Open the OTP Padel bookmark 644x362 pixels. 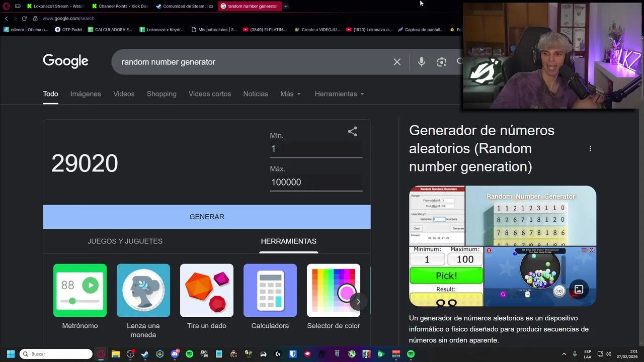pyautogui.click(x=68, y=30)
